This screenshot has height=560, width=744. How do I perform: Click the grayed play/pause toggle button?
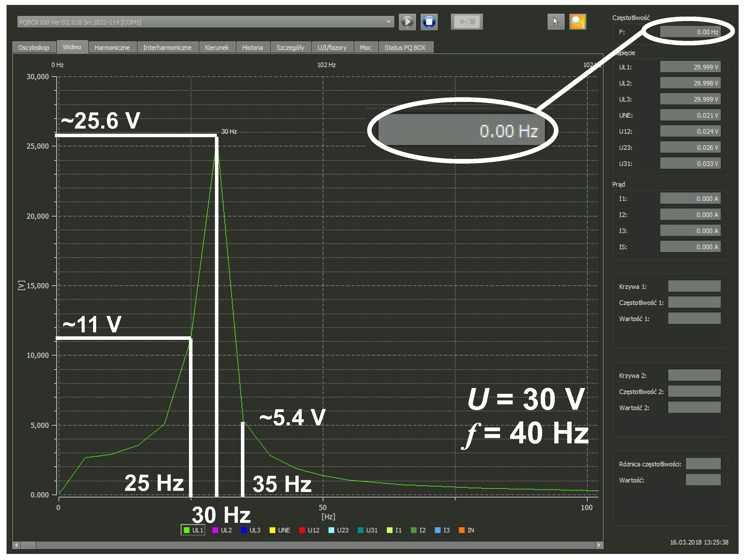pyautogui.click(x=467, y=22)
